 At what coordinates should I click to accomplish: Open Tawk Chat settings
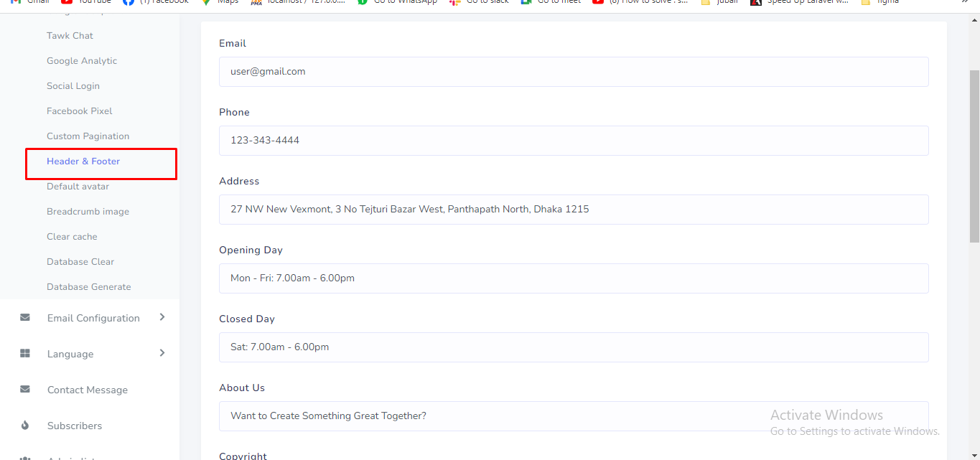pyautogui.click(x=70, y=36)
